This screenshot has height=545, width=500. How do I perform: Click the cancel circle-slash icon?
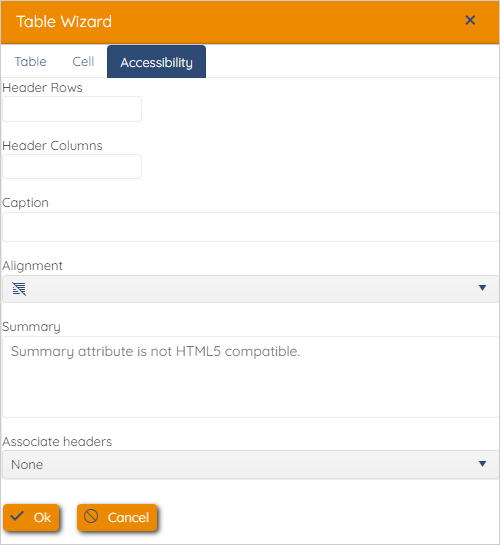pos(91,516)
